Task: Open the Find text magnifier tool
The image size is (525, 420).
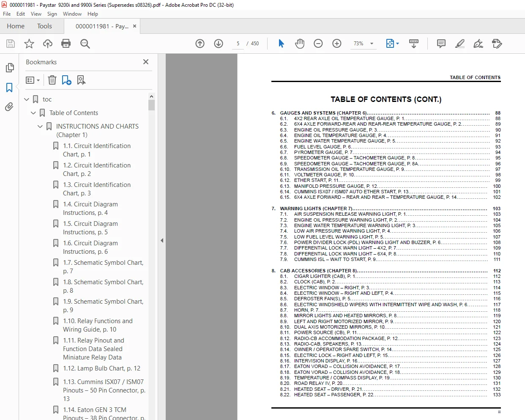Action: click(x=85, y=44)
